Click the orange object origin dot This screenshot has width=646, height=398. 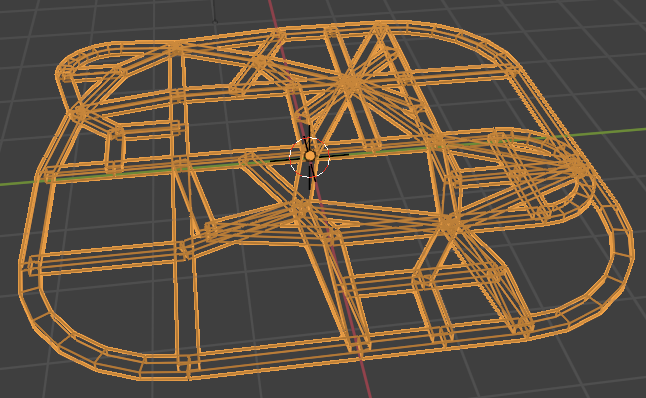(x=310, y=156)
